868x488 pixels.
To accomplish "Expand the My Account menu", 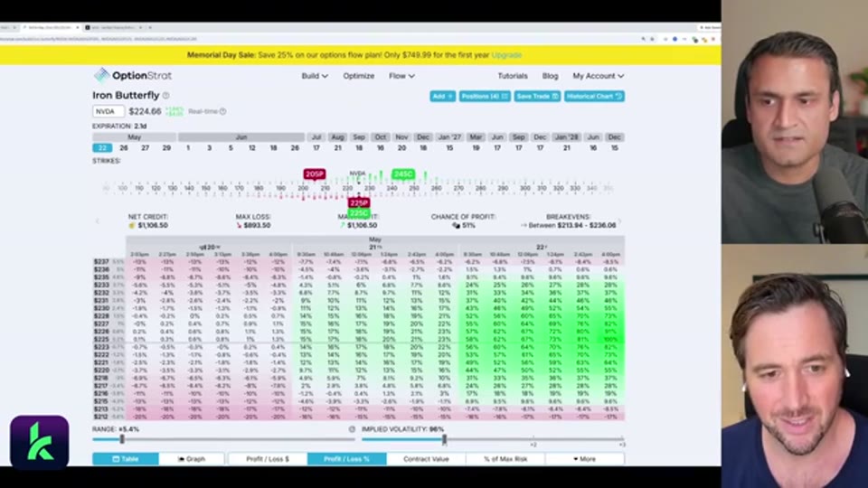I will tap(598, 76).
